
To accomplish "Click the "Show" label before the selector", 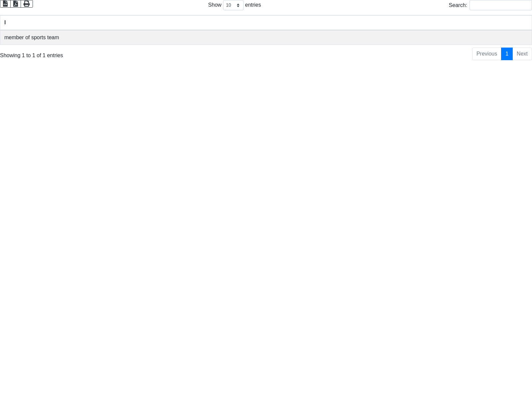I will click(214, 5).
